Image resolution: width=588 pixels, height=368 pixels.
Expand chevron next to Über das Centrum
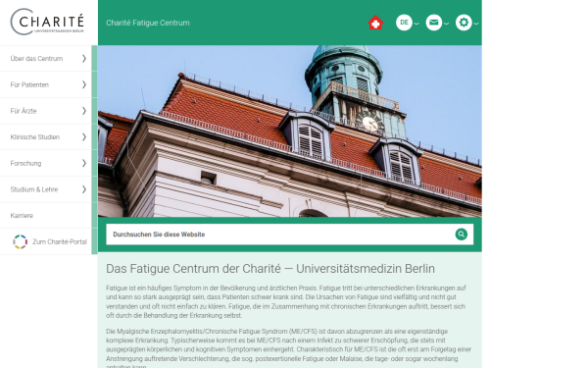pos(84,58)
